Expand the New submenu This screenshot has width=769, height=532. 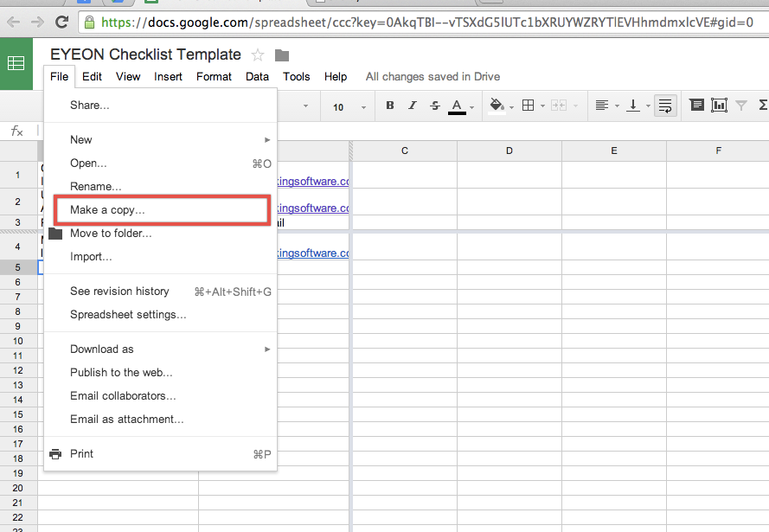coord(160,140)
